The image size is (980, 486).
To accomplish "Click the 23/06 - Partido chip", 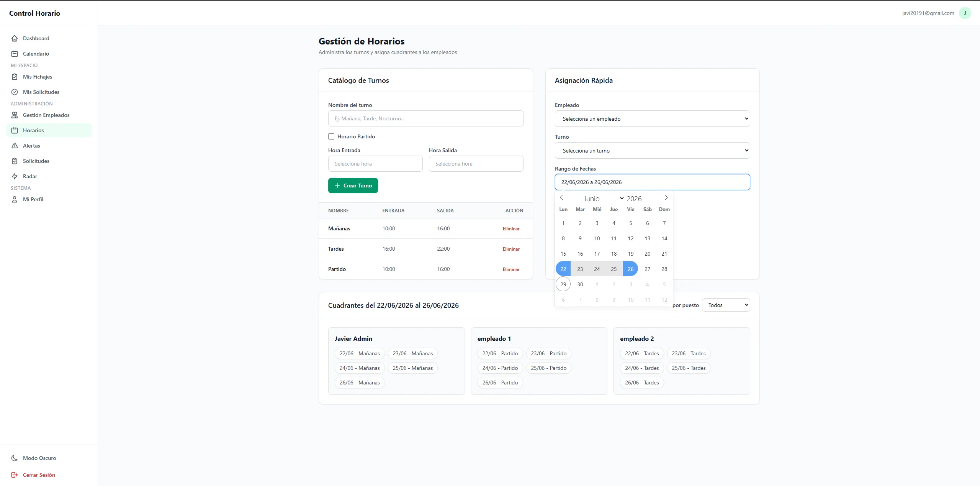I will click(x=548, y=353).
